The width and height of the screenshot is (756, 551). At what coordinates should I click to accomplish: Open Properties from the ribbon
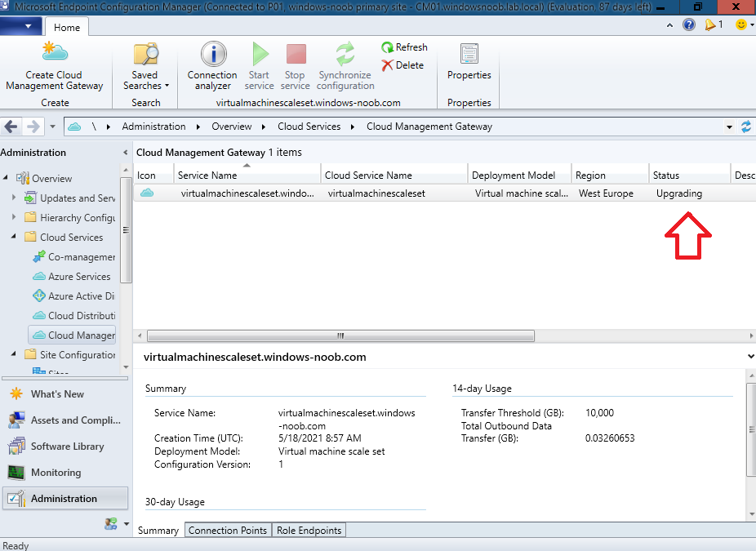click(x=469, y=62)
